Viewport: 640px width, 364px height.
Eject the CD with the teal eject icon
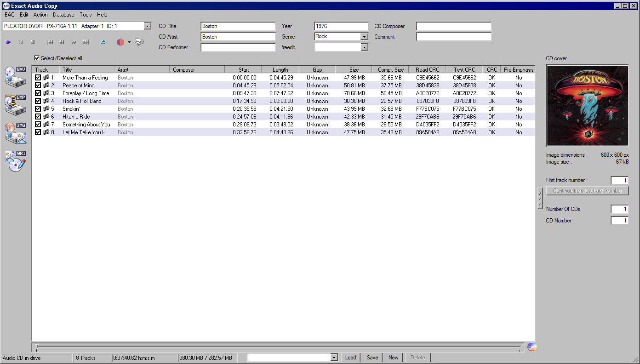tap(103, 42)
